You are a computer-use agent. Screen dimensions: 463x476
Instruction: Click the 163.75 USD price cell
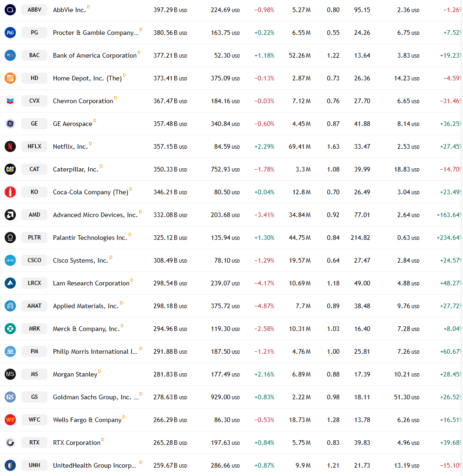[225, 33]
